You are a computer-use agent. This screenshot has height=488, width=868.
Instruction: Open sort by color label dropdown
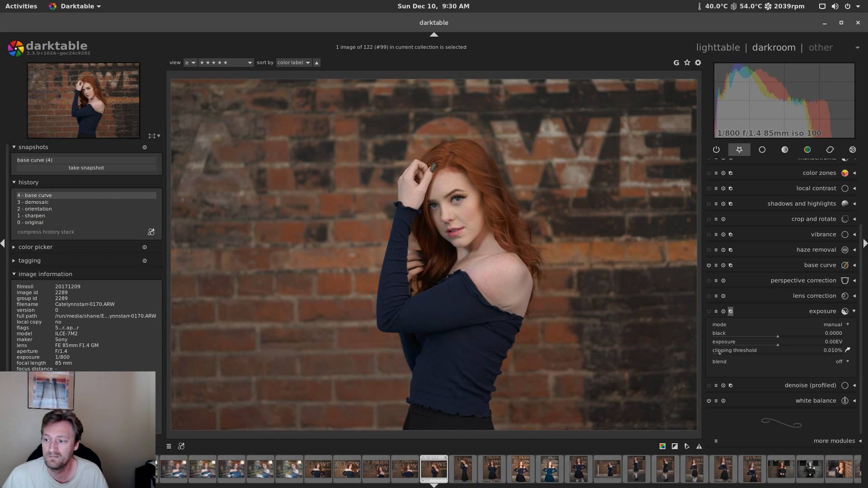[294, 63]
